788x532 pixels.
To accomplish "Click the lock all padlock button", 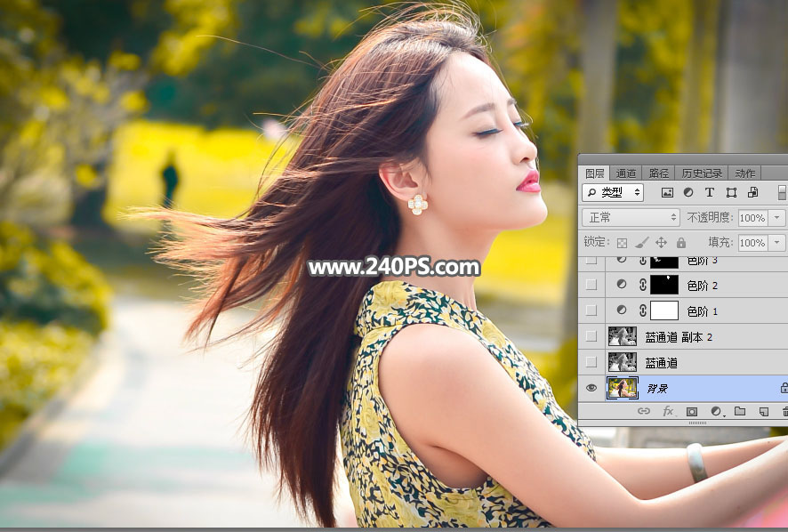I will click(680, 242).
